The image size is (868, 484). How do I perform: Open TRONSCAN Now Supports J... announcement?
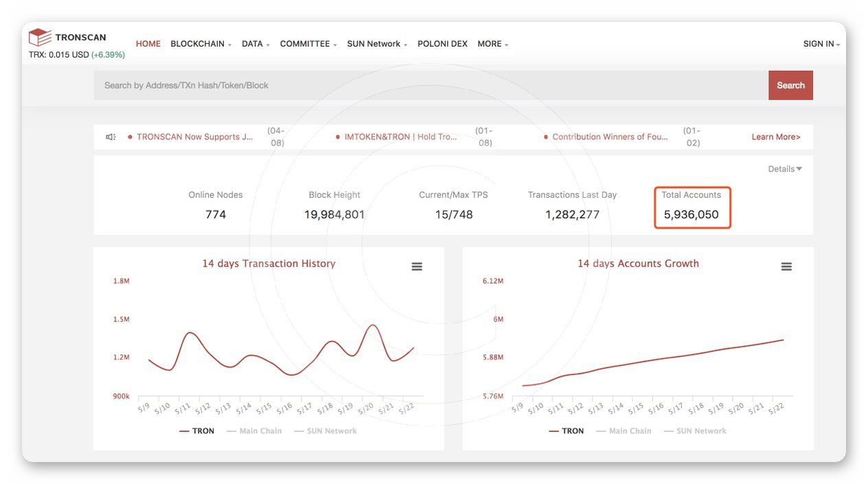click(x=195, y=137)
